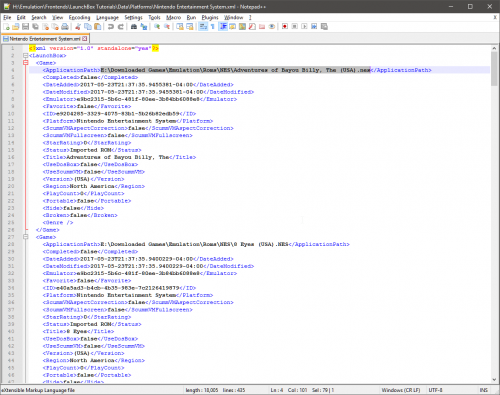Click the highlighted ApplicationPath line 4 text
Viewport: 500px width, 395px height.
point(235,70)
